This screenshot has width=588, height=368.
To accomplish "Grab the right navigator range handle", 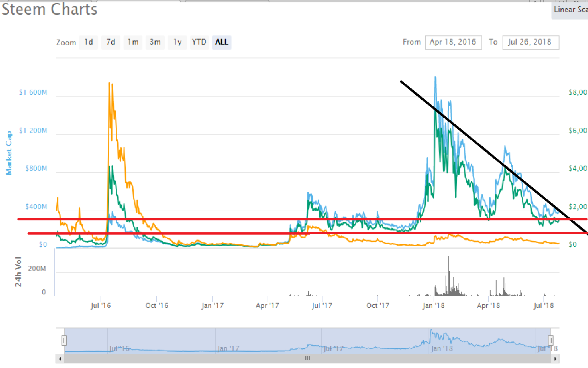I will pyautogui.click(x=551, y=340).
